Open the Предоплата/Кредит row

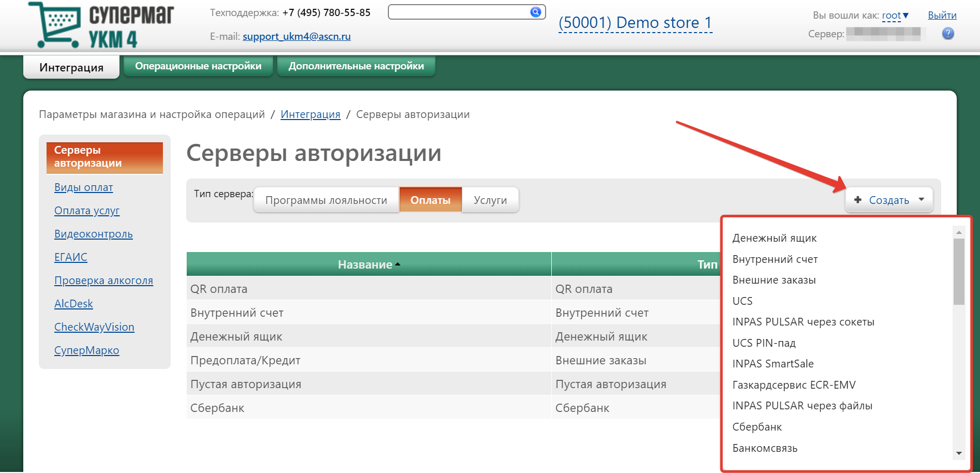click(x=245, y=361)
